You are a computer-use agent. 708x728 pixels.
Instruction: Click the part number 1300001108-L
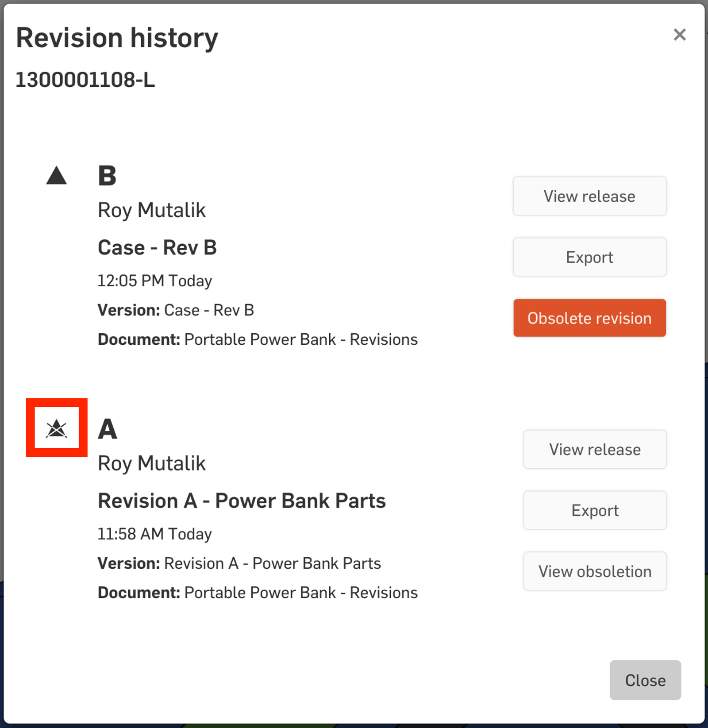click(x=85, y=80)
